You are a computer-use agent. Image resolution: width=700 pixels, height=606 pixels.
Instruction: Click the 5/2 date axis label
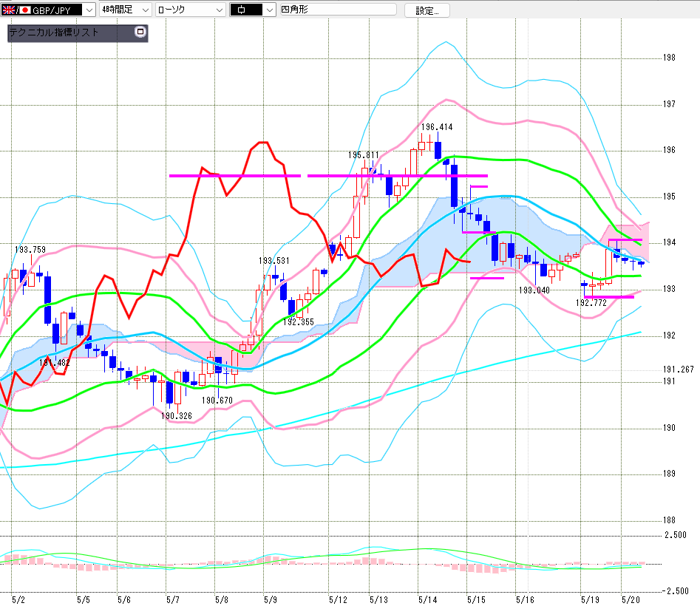click(18, 599)
